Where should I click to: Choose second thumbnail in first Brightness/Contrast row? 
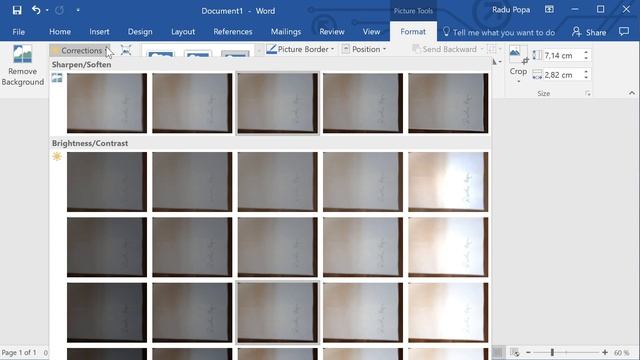tap(192, 182)
